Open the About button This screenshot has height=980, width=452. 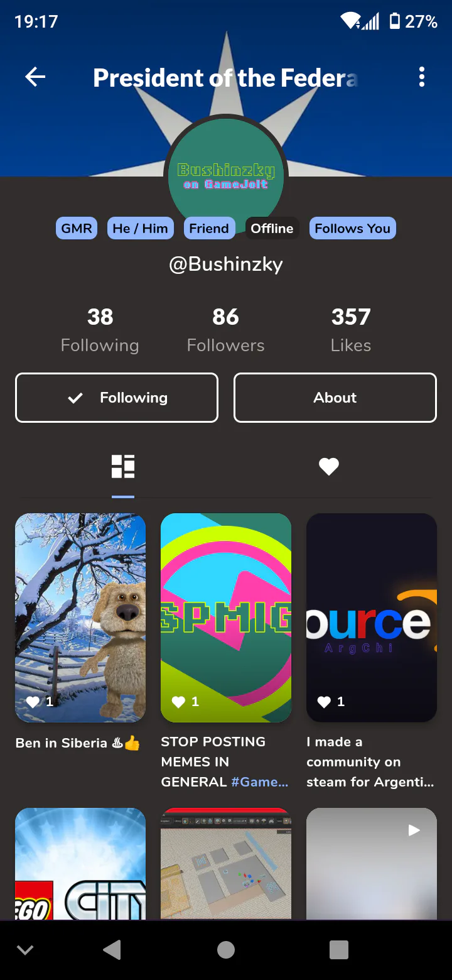[x=335, y=398]
